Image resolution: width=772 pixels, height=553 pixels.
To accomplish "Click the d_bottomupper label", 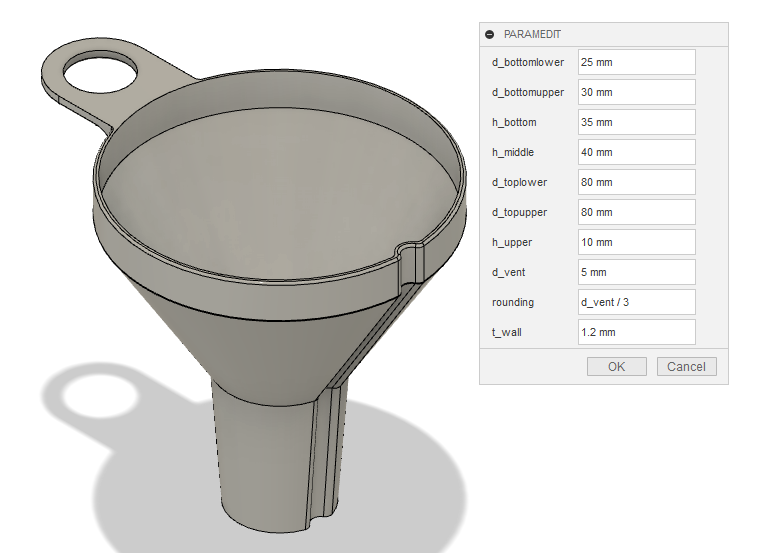I will [x=528, y=93].
